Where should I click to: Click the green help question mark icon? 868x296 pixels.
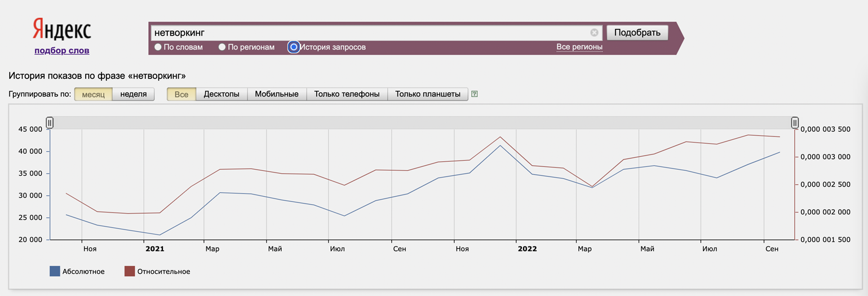point(475,94)
